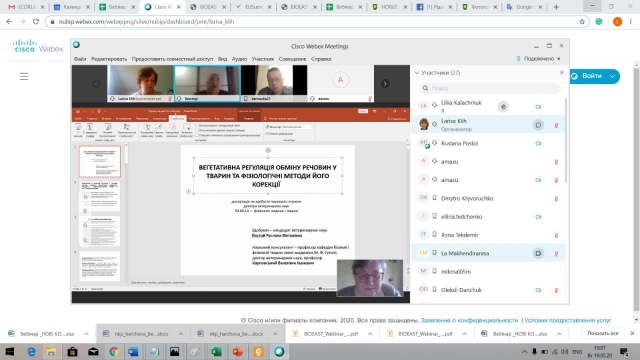This screenshot has height=360, width=640.
Task: Show previous video thumbnails with left arrow
Action: coord(96,84)
